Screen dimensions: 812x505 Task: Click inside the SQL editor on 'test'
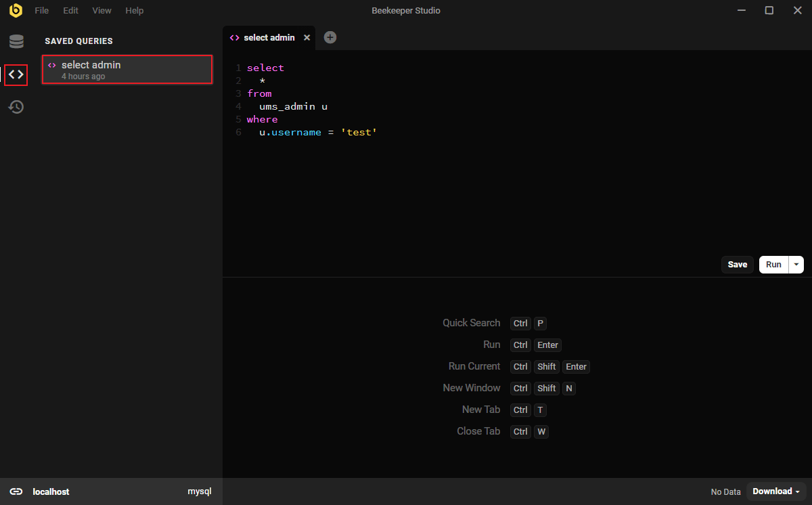pos(359,133)
